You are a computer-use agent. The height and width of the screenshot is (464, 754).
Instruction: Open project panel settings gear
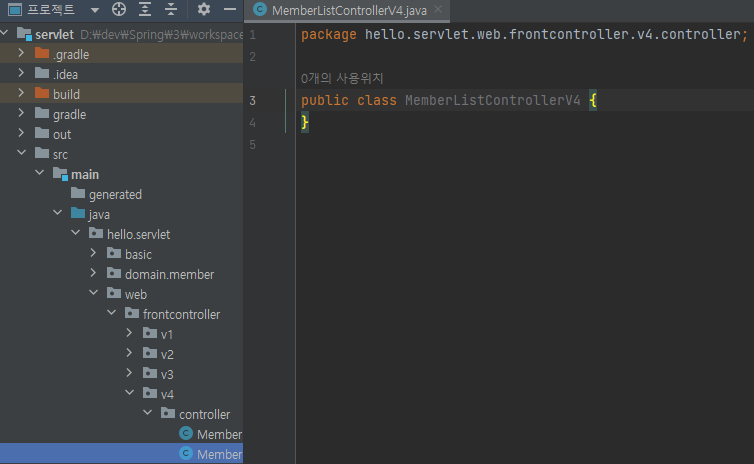click(x=204, y=9)
